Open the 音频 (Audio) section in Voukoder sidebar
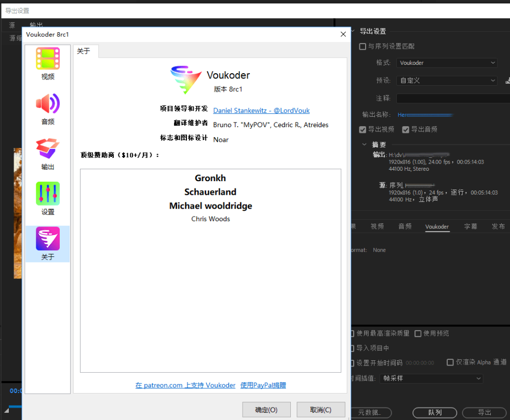This screenshot has height=420, width=510. (47, 109)
